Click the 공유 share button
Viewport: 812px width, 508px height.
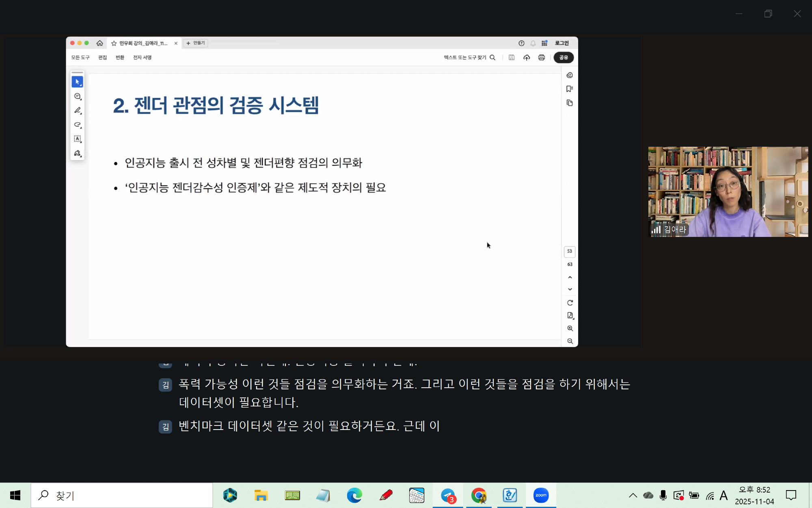pos(564,58)
